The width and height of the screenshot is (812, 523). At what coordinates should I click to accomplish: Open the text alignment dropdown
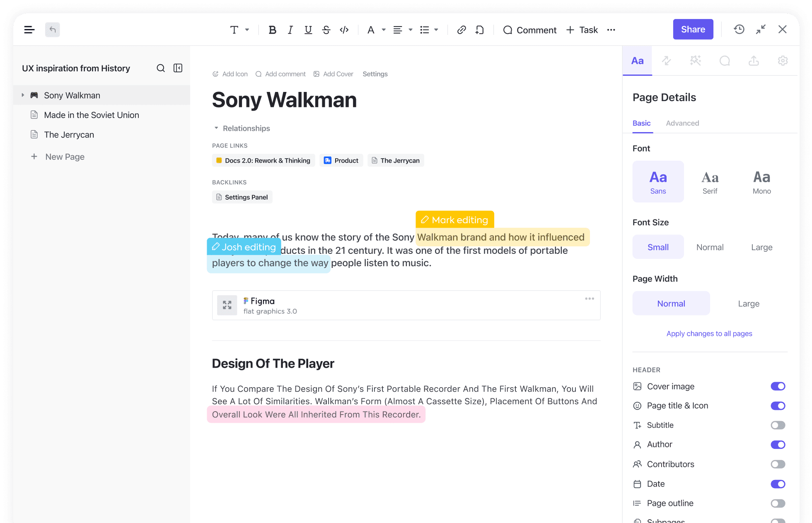coord(402,29)
